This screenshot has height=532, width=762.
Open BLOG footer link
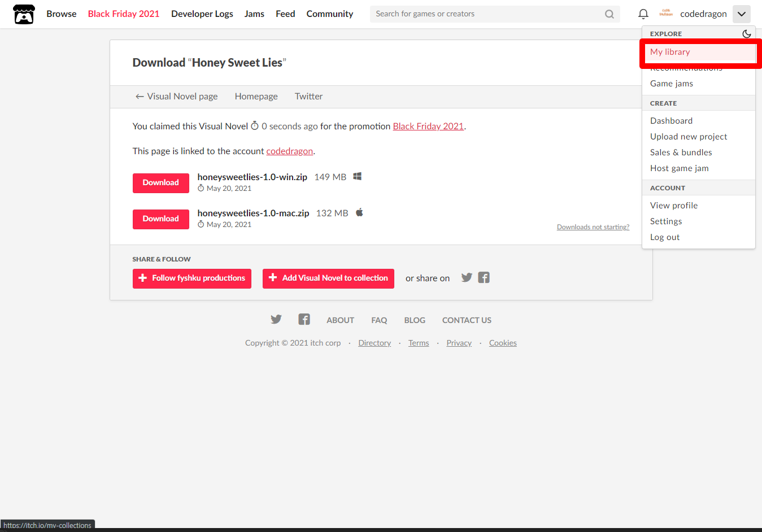(x=415, y=320)
